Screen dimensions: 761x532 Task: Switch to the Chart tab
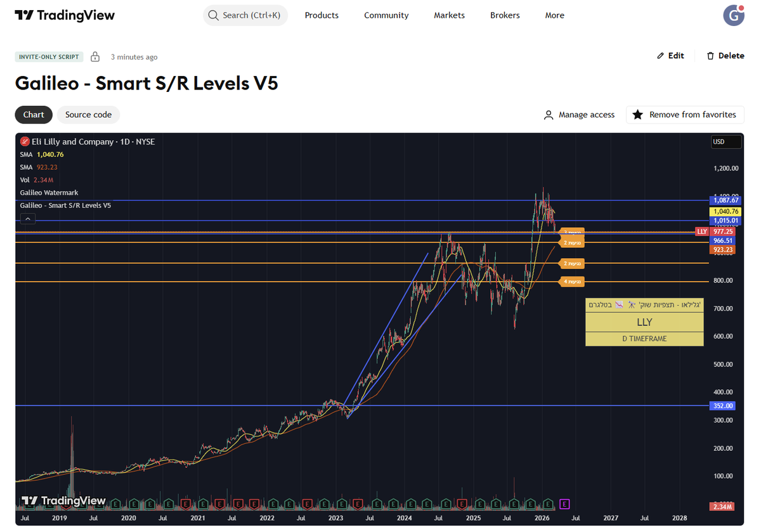34,115
